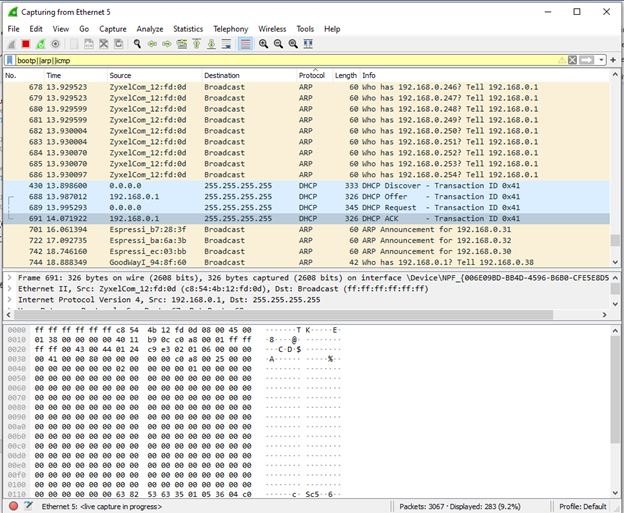Click the Reload capture file icon
Viewport: 624px width, 513px height.
pyautogui.click(x=119, y=44)
